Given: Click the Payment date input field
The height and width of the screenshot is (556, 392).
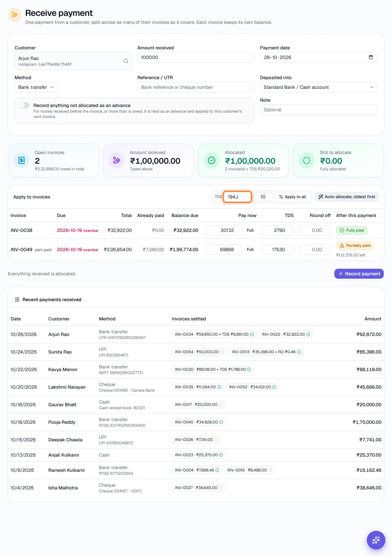Looking at the screenshot, I should (318, 57).
